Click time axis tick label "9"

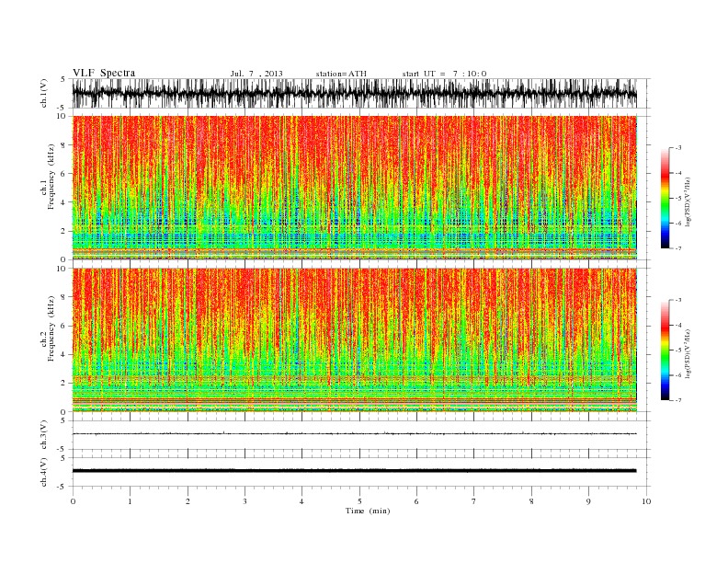588,501
